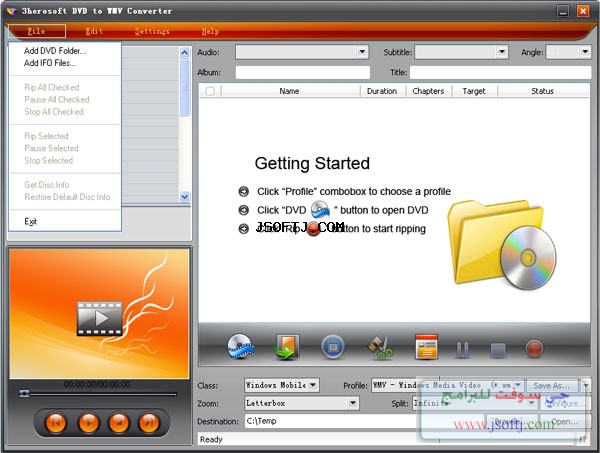Click the previous track playback button

[56, 423]
